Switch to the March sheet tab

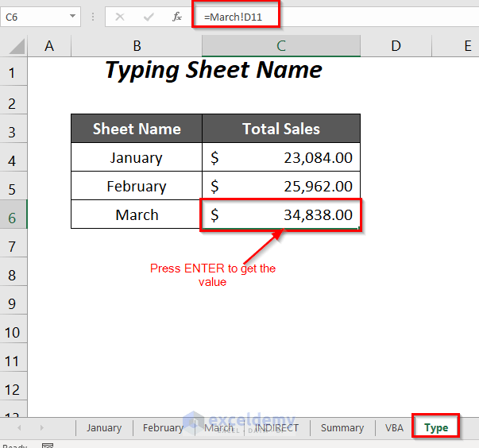click(218, 428)
